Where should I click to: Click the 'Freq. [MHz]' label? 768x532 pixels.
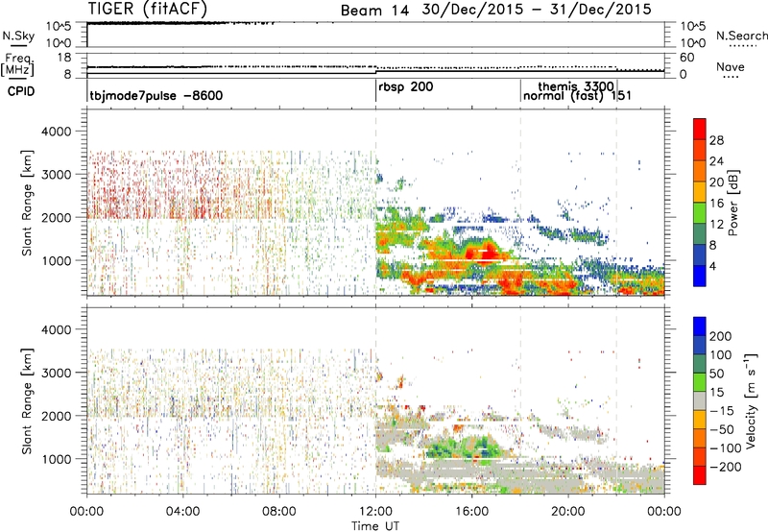17,64
